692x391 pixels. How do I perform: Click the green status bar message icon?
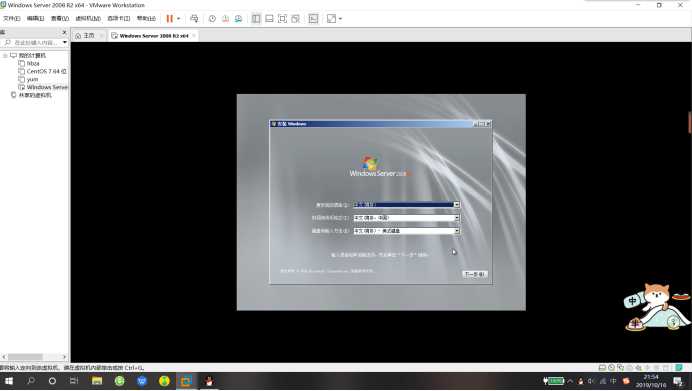pyautogui.click(x=679, y=367)
